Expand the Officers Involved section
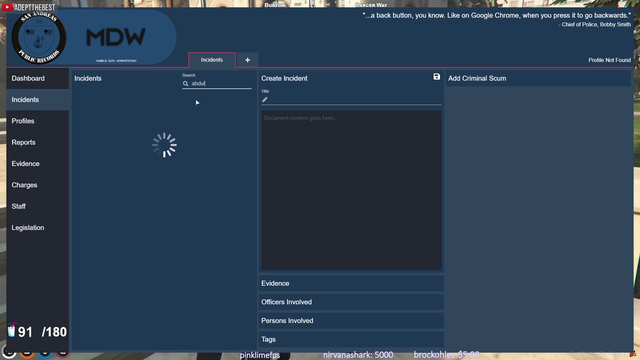Viewport: 640px width, 360px height. tap(351, 302)
